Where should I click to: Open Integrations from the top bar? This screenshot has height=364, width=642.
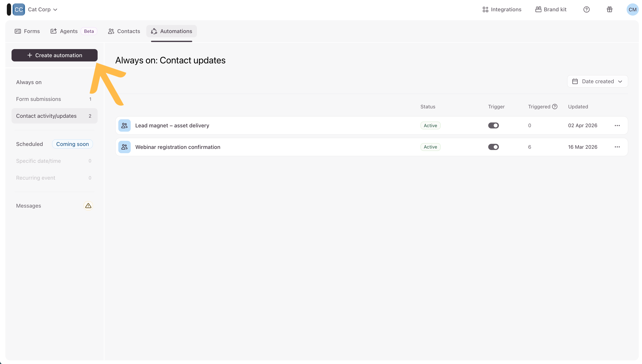[502, 10]
